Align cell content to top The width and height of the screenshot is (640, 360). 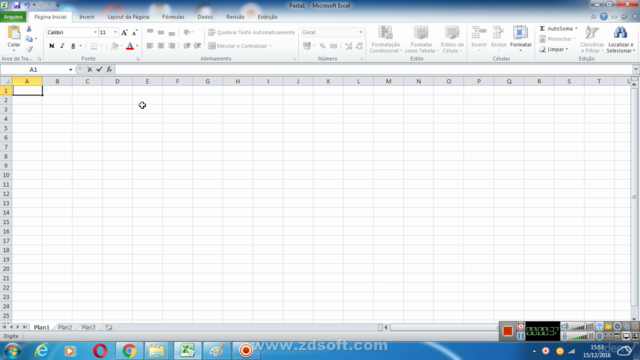(x=150, y=32)
